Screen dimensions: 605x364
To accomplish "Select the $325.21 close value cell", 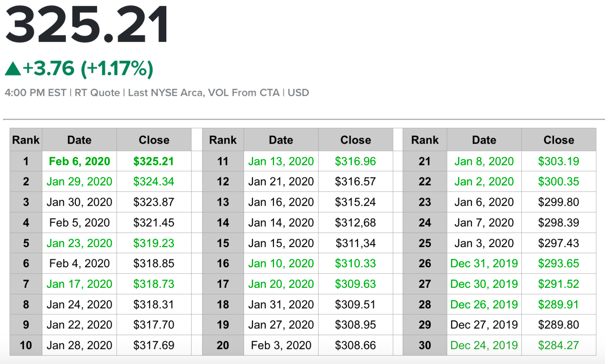I will point(154,161).
